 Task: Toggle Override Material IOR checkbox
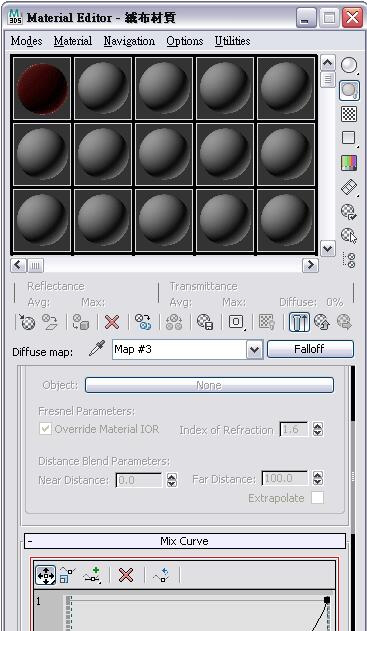click(45, 429)
